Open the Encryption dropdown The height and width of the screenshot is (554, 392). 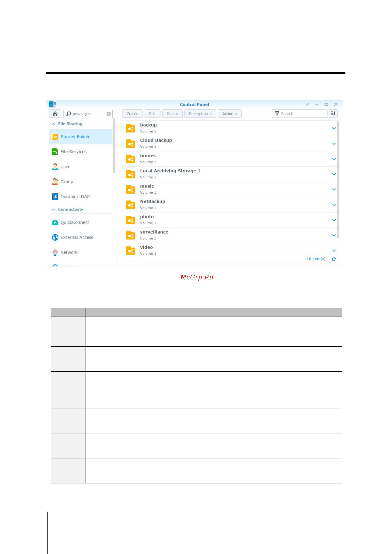[x=200, y=114]
